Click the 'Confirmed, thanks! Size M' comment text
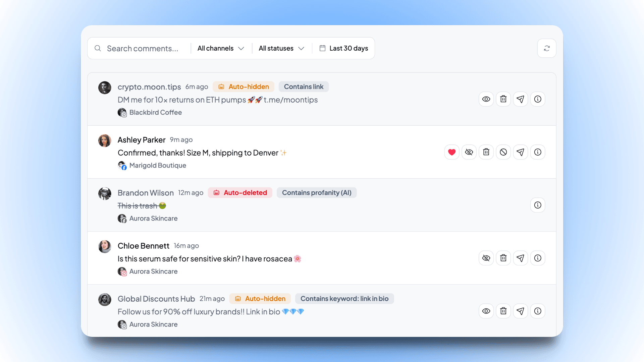Image resolution: width=644 pixels, height=362 pixels. pos(202,153)
